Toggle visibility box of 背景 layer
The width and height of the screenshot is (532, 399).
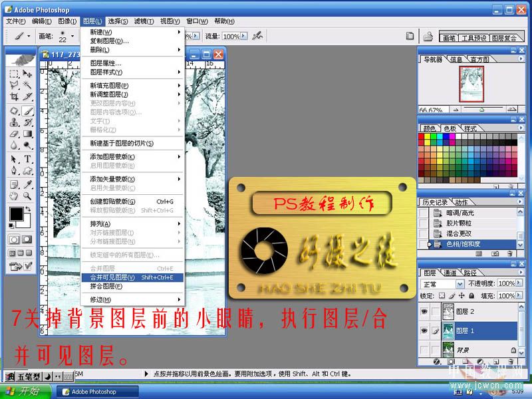[x=424, y=350]
